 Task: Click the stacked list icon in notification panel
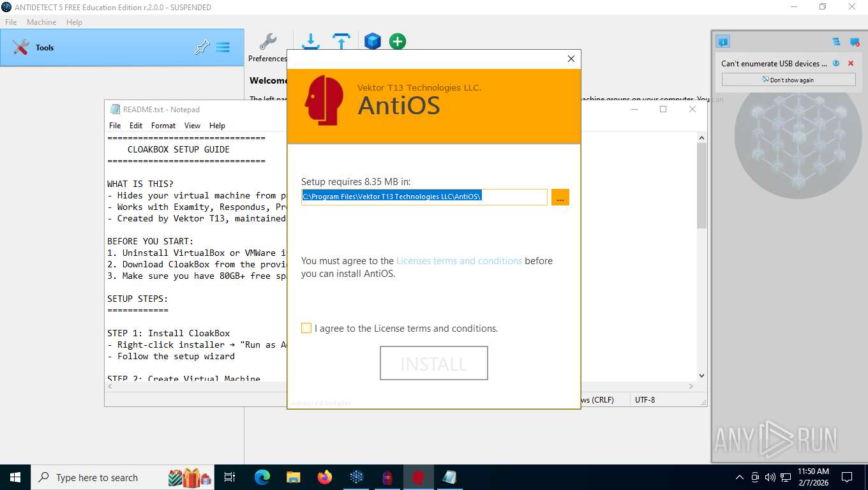coord(836,42)
